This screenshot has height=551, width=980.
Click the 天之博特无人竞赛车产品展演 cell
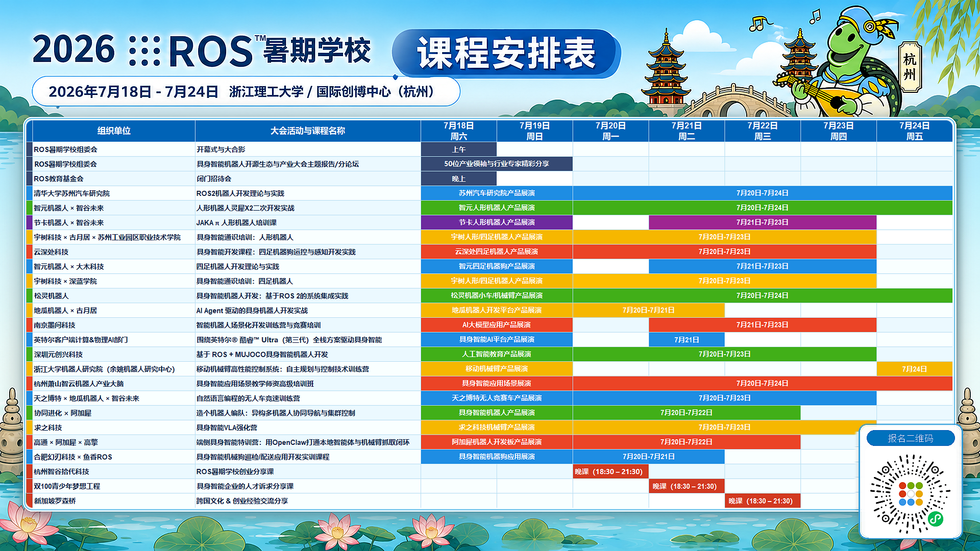[497, 398]
